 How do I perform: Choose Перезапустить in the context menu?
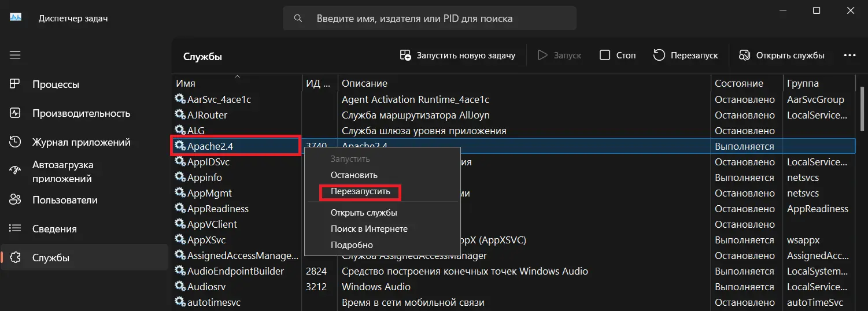[x=360, y=191]
